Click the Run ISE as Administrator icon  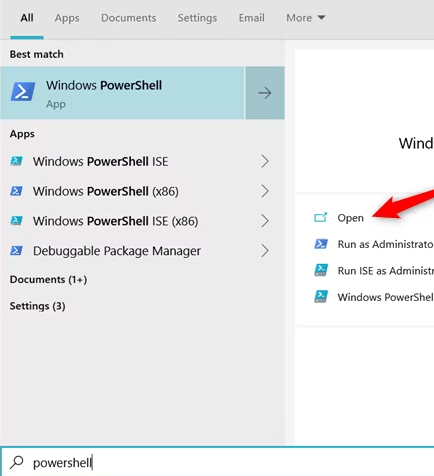321,270
